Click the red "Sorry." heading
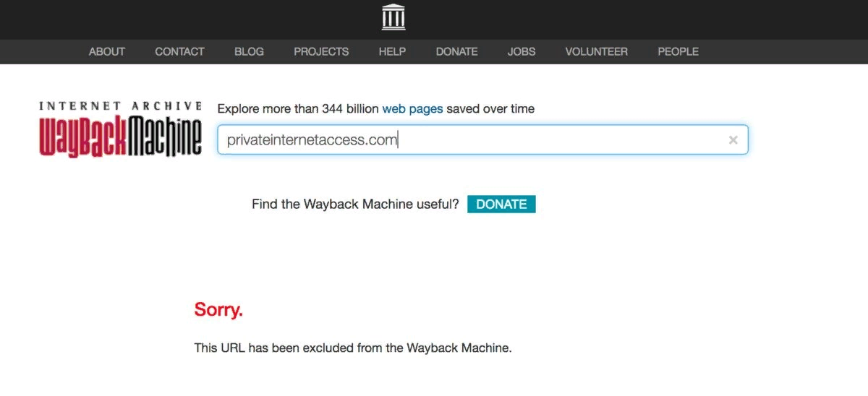This screenshot has width=868, height=396. point(218,310)
